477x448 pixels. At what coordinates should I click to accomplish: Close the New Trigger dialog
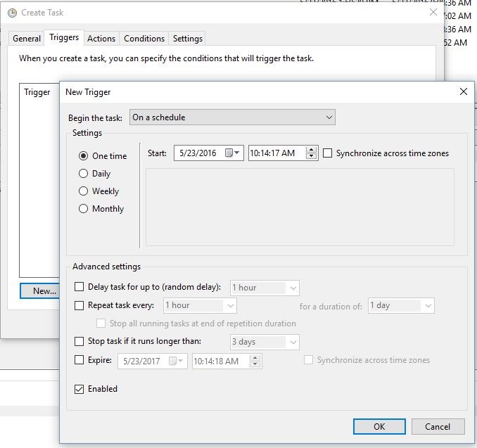(x=463, y=91)
